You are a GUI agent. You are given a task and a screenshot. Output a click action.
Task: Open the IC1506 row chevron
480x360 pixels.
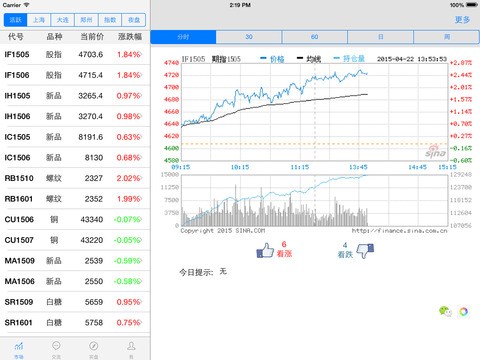point(141,158)
